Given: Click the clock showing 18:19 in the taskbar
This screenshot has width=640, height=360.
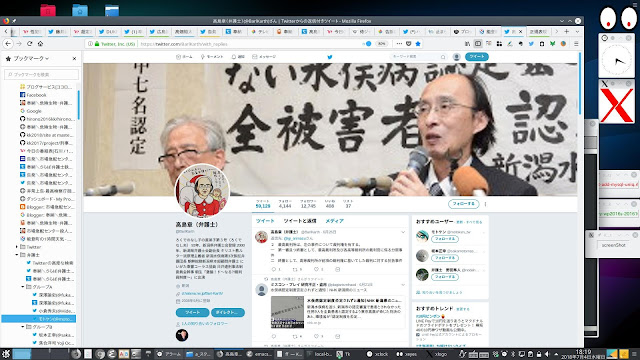Looking at the screenshot, I should (582, 354).
